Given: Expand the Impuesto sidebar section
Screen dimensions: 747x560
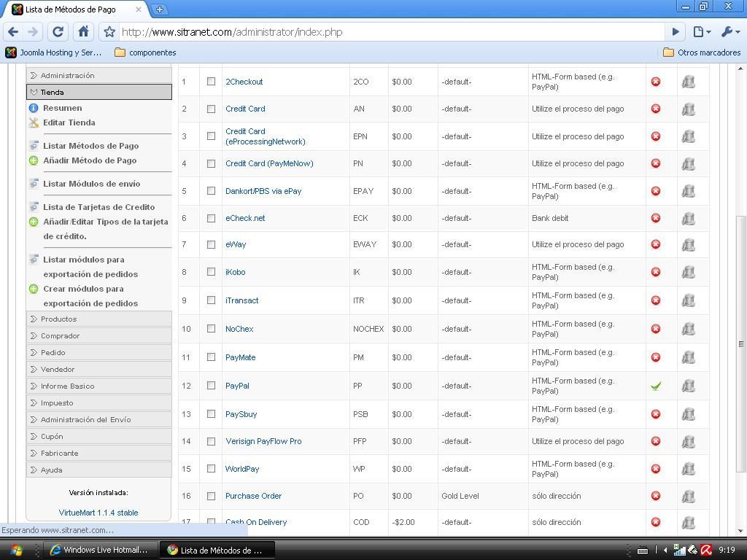Looking at the screenshot, I should pos(99,402).
